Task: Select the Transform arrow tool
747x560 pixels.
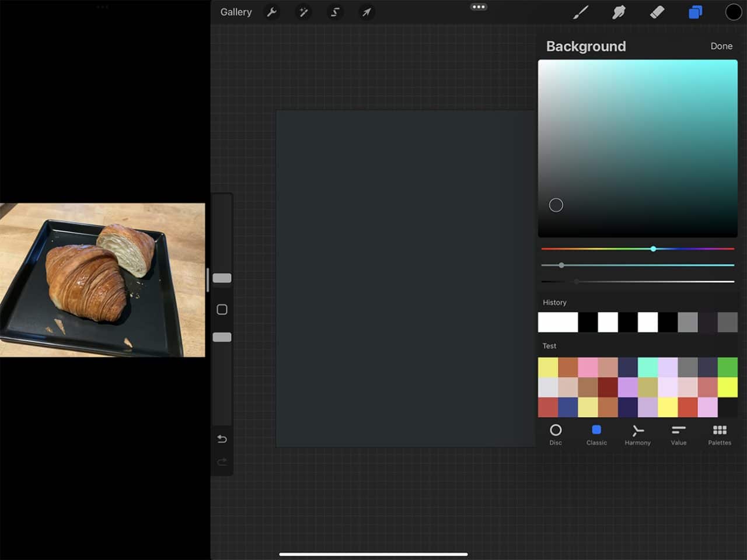Action: [x=366, y=12]
